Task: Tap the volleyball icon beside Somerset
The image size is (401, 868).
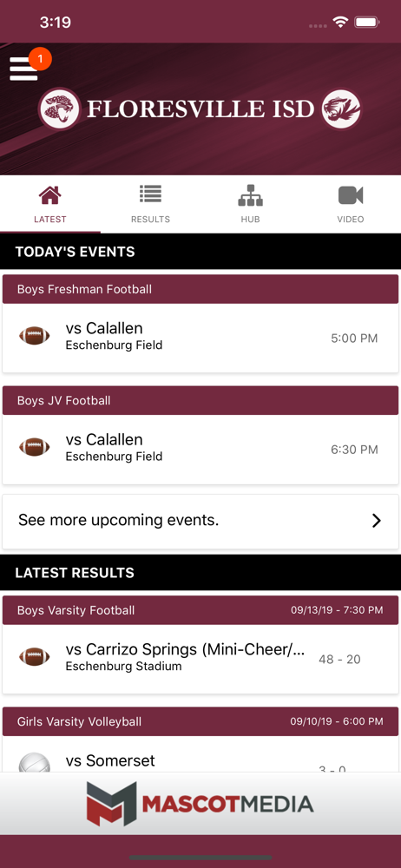Action: pos(35,763)
